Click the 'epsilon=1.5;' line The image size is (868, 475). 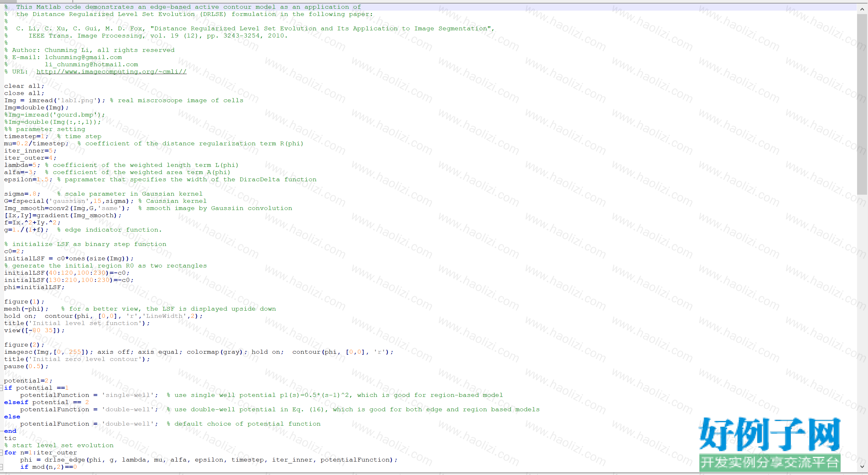pos(160,179)
